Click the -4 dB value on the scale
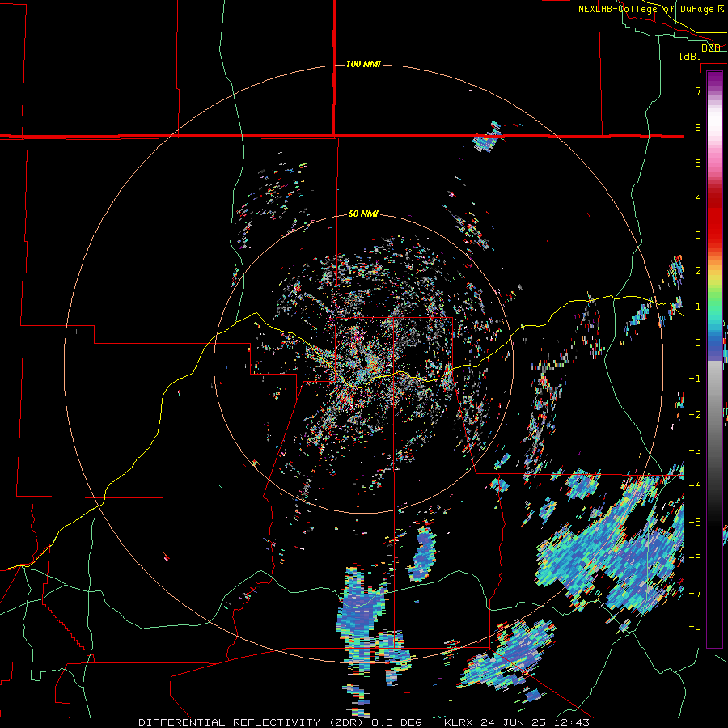The width and height of the screenshot is (728, 728). (x=695, y=485)
